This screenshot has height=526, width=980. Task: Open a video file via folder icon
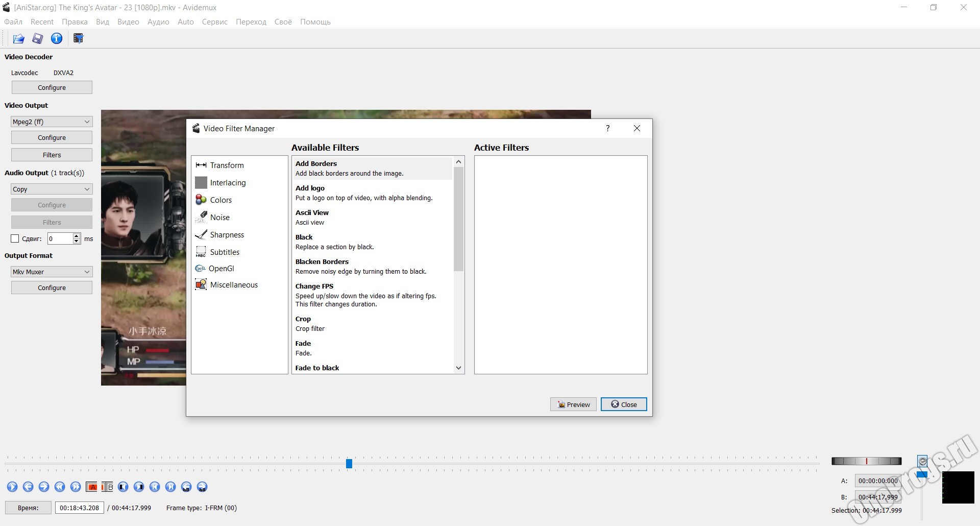click(x=18, y=38)
